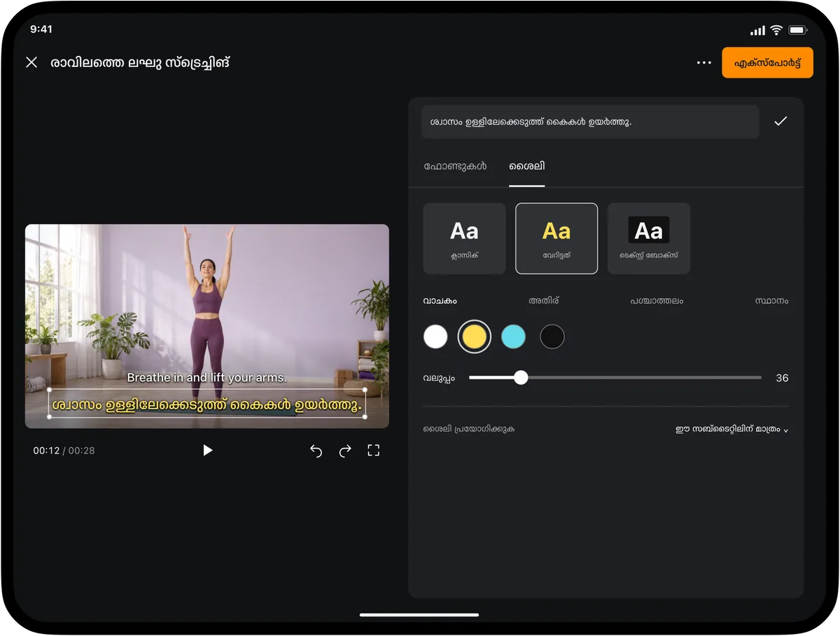
Task: Click the English caption 'Breathe in and lift your arms.'
Action: tap(207, 378)
